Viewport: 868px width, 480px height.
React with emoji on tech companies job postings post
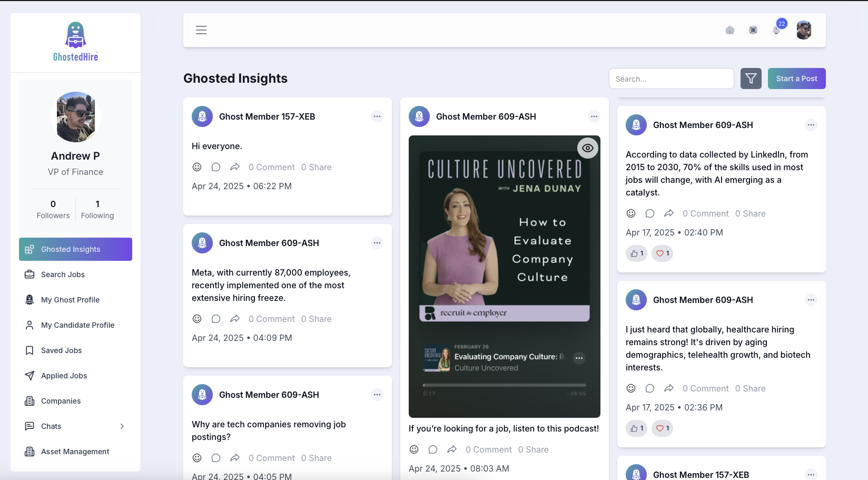coord(197,458)
